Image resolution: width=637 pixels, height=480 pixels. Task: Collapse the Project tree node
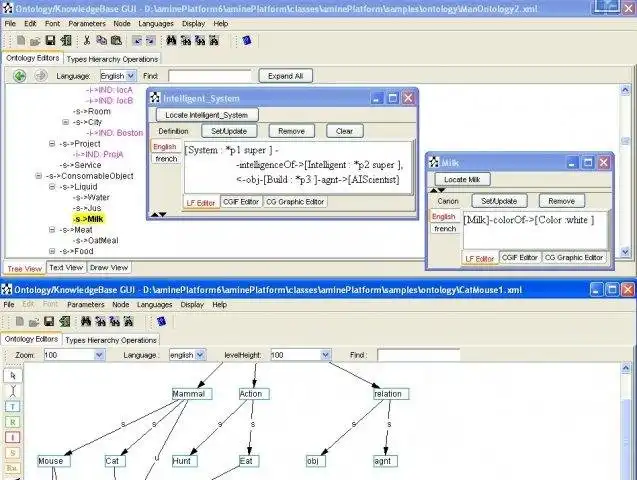52,143
